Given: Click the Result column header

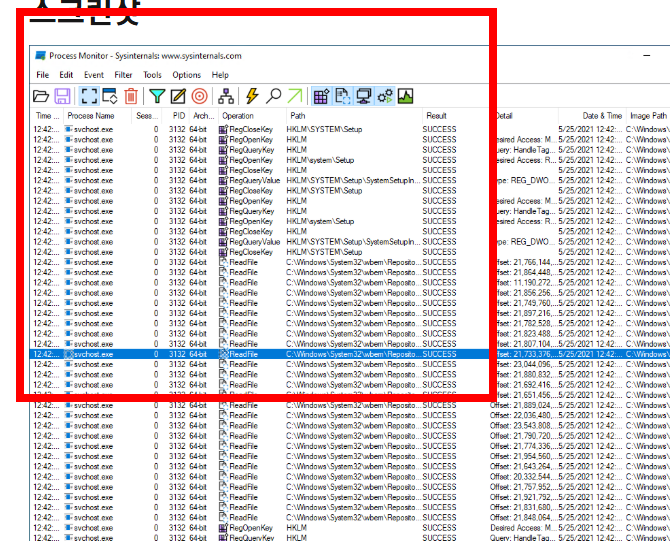Looking at the screenshot, I should 456,116.
